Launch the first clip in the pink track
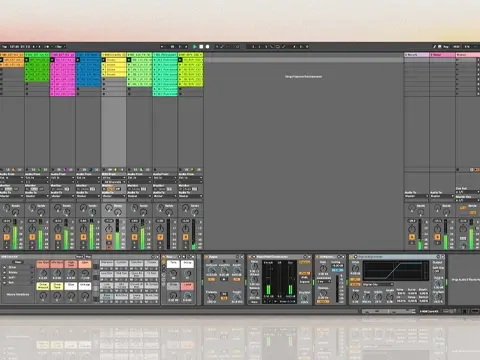The height and width of the screenshot is (360, 480). [52, 60]
